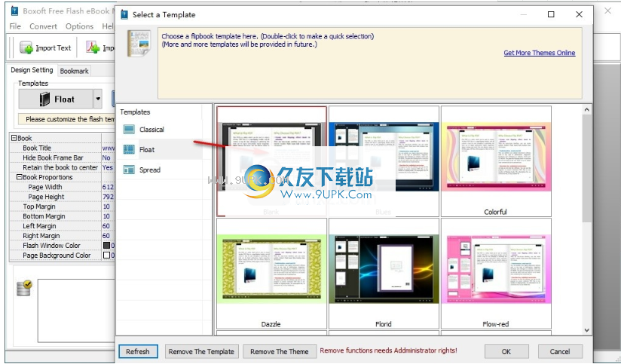
Task: Select the Classical template type icon
Action: coord(129,129)
